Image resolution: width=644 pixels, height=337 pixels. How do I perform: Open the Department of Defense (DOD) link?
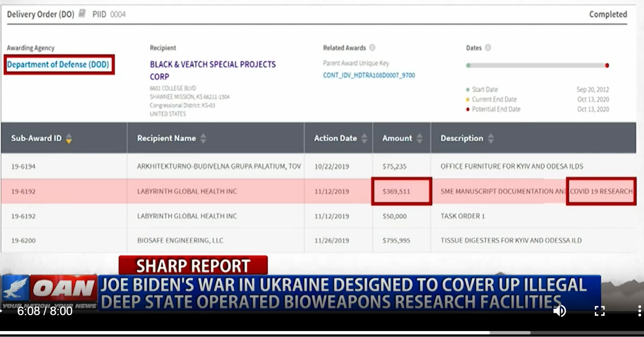click(58, 65)
